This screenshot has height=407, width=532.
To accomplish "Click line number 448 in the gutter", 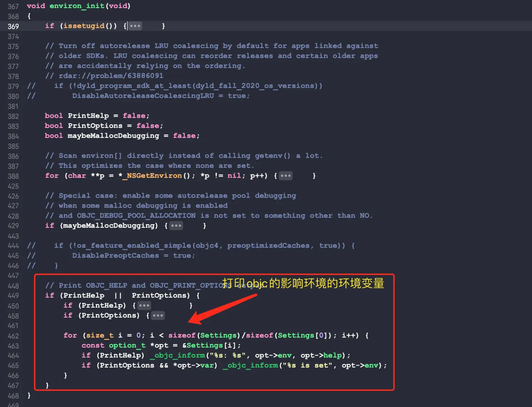I will tap(13, 286).
